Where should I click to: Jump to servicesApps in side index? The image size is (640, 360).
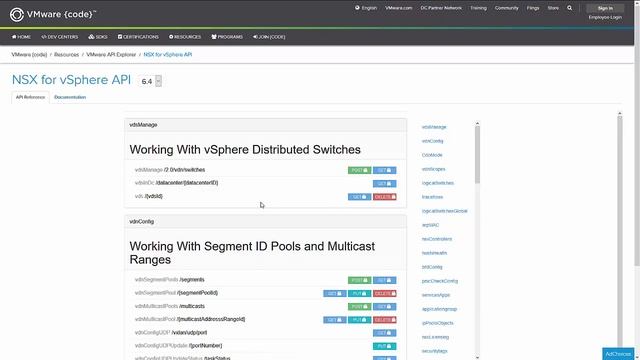tap(436, 295)
